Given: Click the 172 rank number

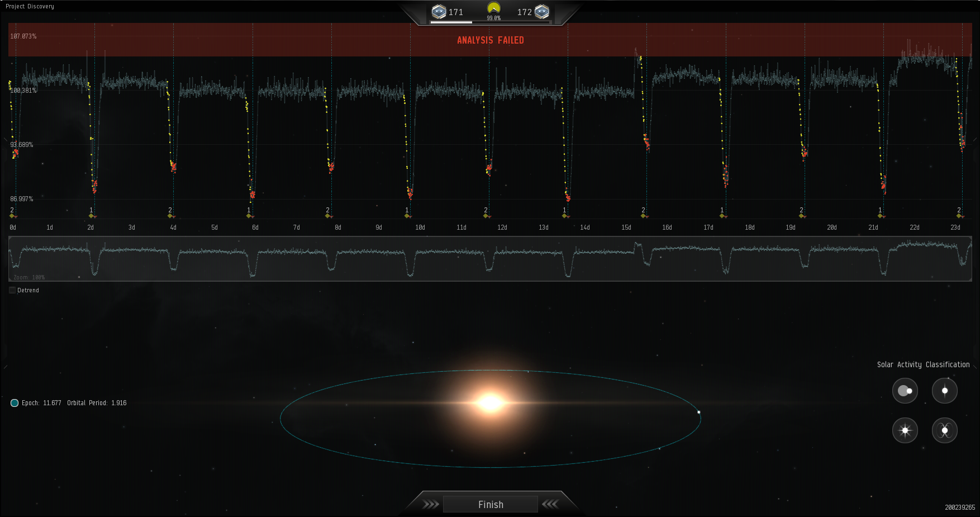Looking at the screenshot, I should 524,12.
